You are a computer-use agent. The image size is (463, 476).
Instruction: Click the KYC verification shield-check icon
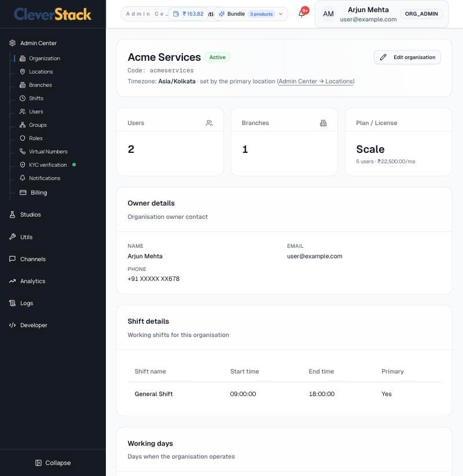coord(23,165)
